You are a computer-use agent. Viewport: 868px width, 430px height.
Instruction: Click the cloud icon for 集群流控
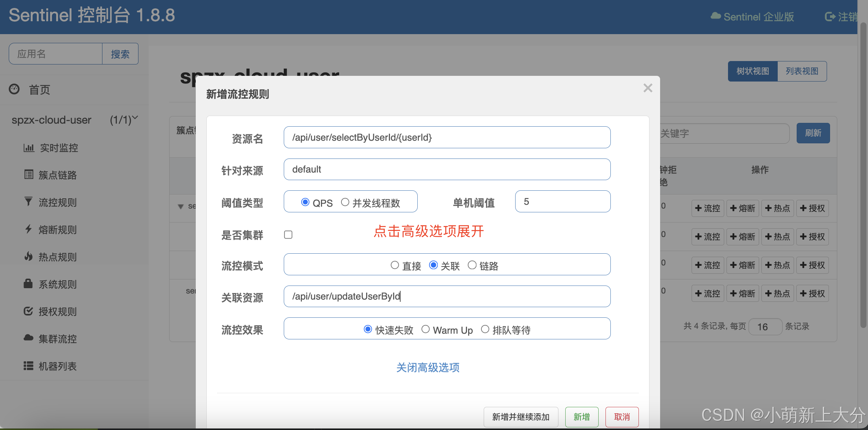coord(28,338)
